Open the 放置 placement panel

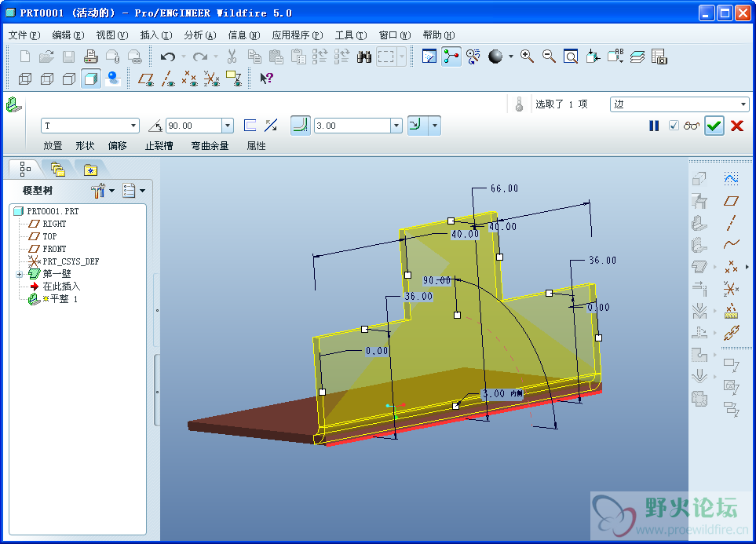(53, 146)
